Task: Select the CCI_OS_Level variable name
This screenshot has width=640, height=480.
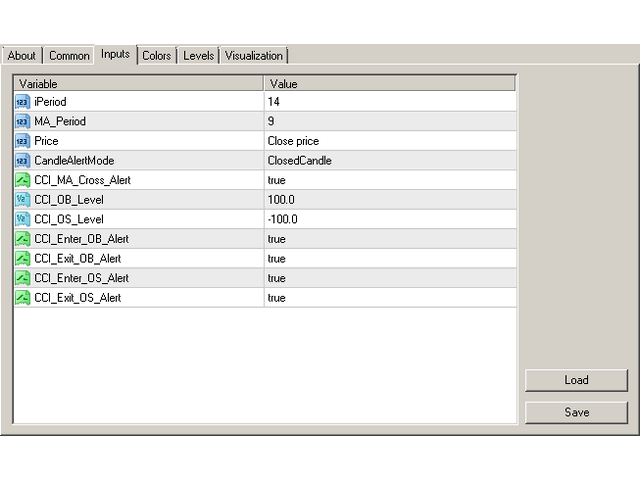Action: coord(69,219)
